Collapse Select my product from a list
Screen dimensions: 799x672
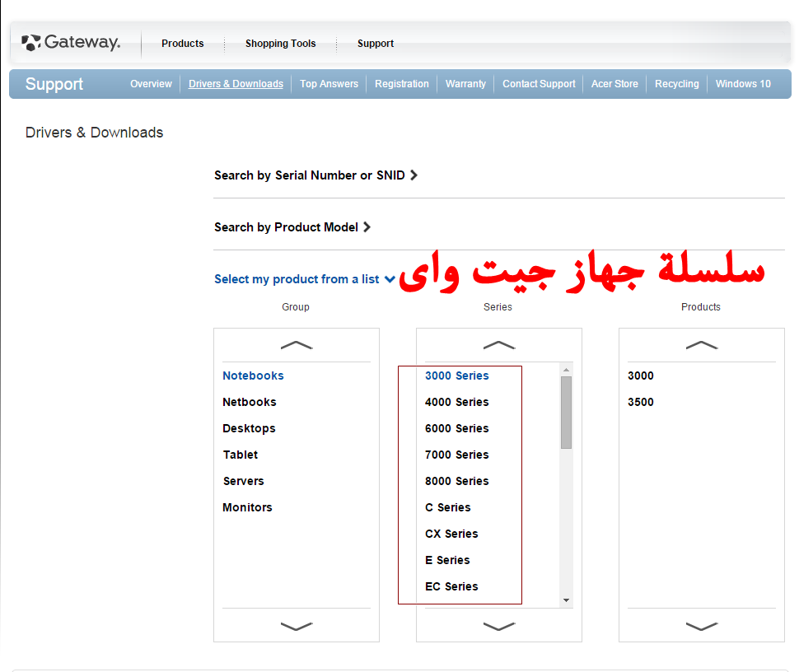pyautogui.click(x=304, y=279)
